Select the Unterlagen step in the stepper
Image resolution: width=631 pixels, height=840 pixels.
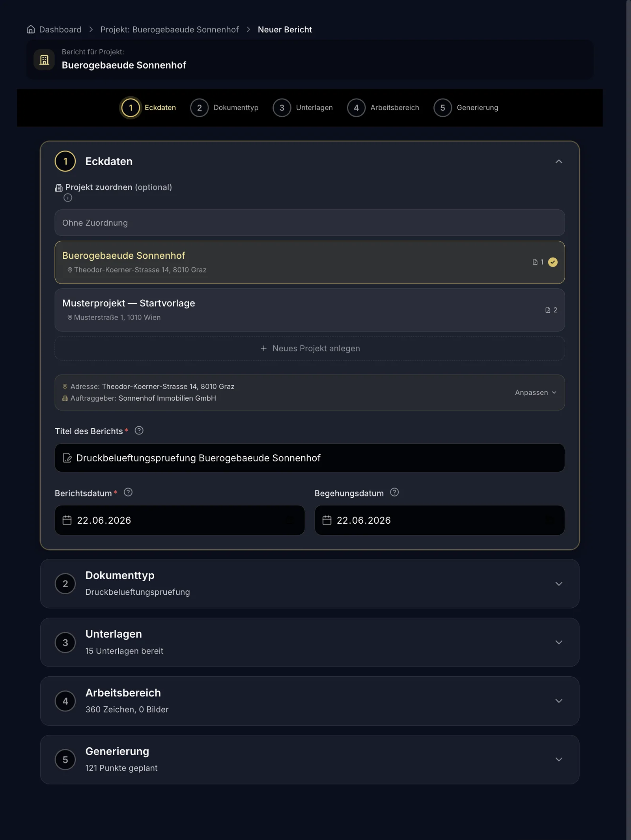point(314,108)
